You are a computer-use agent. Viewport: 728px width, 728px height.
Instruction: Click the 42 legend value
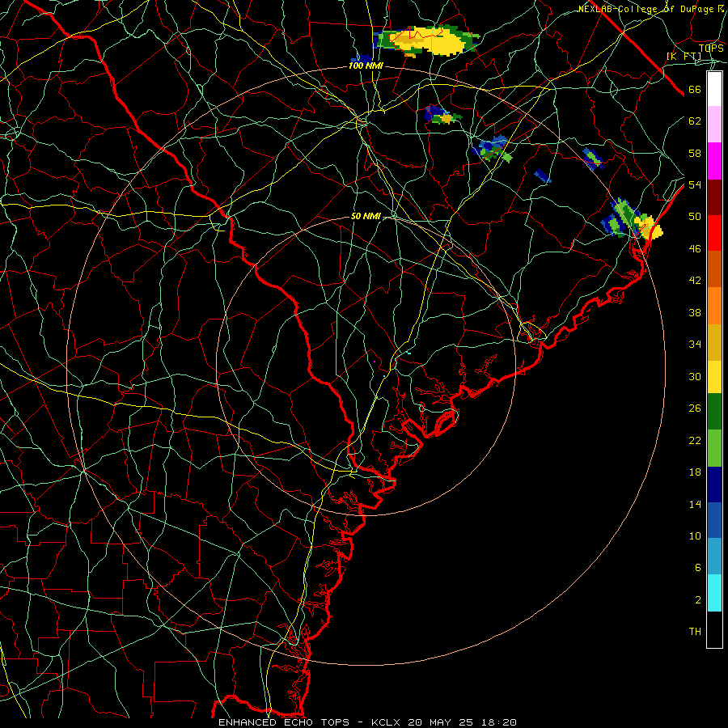click(695, 281)
